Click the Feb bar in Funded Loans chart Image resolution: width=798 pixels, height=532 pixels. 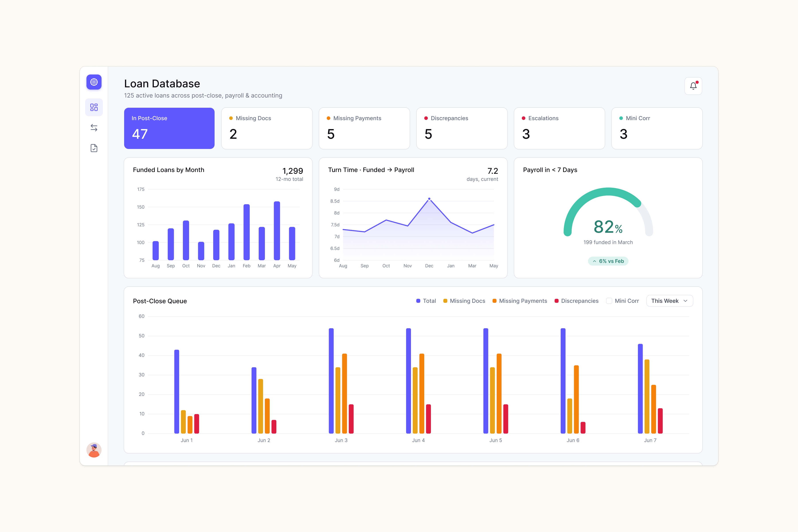[247, 232]
